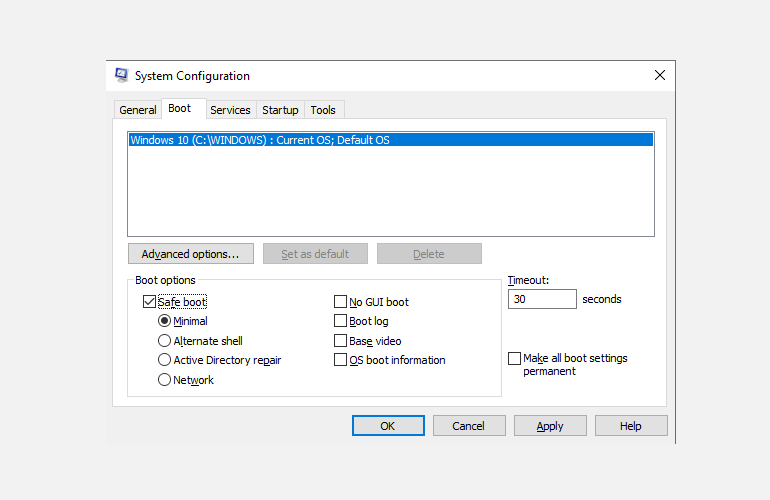The width and height of the screenshot is (770, 500).
Task: Open the Tools tab
Action: point(323,110)
